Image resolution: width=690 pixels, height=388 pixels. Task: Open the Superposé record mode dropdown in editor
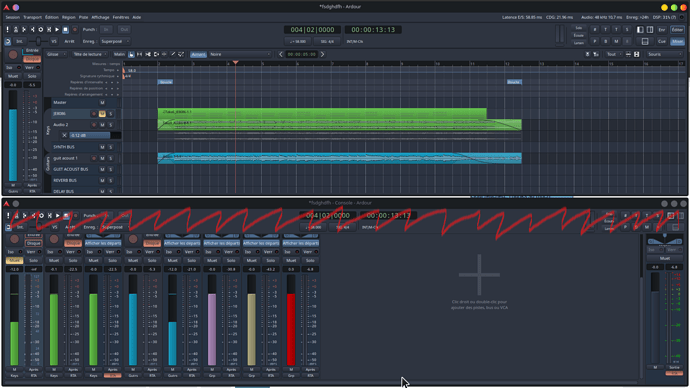coord(114,41)
